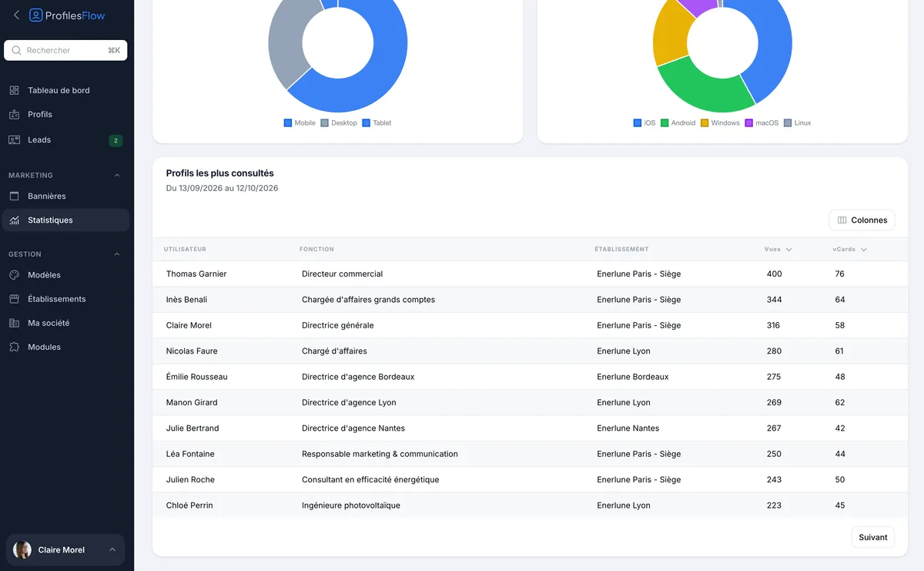This screenshot has height=571, width=924.
Task: Click the Leads notification badge showing 2
Action: pos(115,140)
